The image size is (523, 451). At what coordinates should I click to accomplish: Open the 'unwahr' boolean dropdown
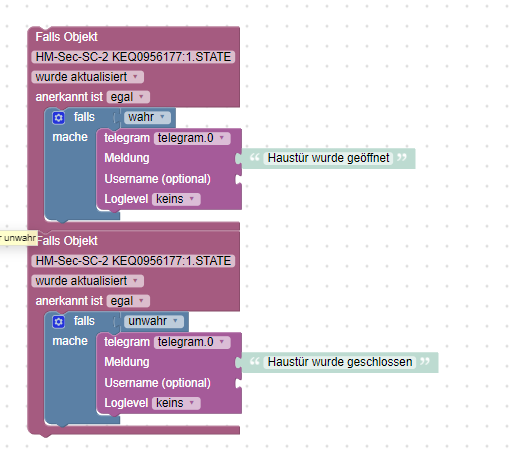pos(153,321)
